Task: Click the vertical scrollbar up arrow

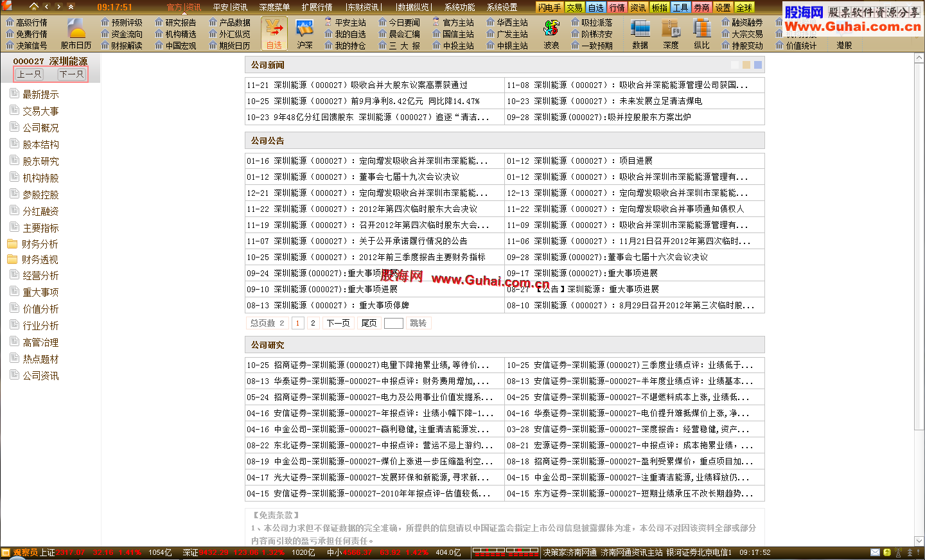Action: 919,58
